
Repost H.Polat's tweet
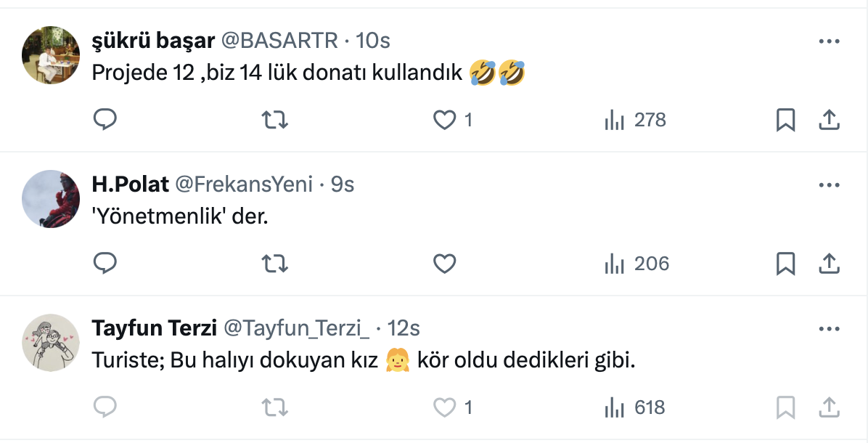click(274, 264)
